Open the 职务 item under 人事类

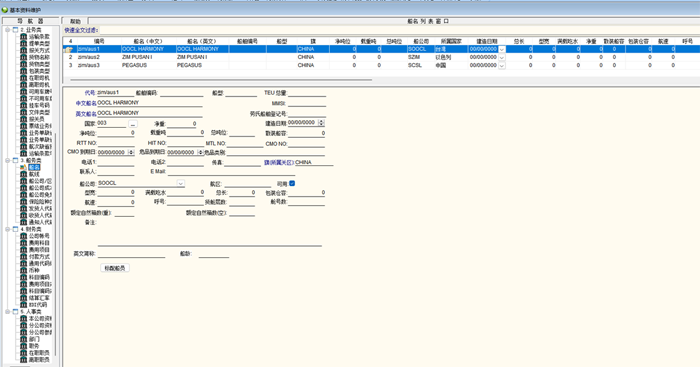(34, 346)
